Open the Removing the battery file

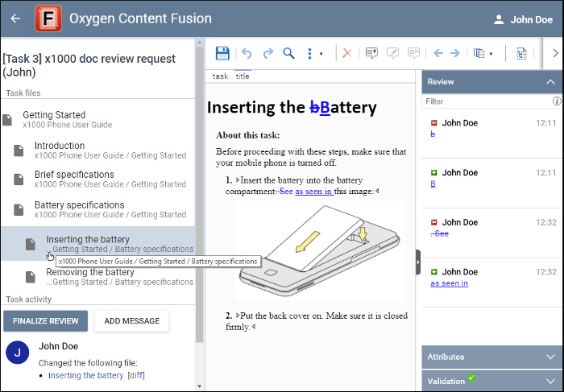(x=97, y=276)
